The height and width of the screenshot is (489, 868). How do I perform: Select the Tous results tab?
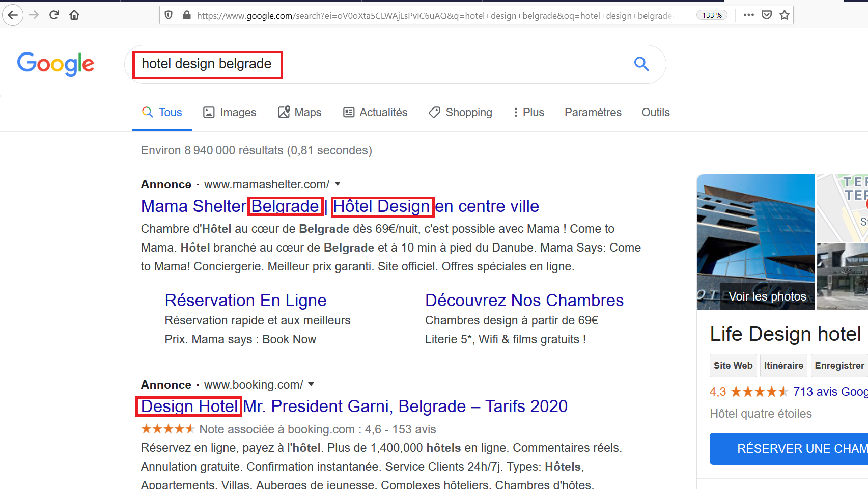pos(162,113)
